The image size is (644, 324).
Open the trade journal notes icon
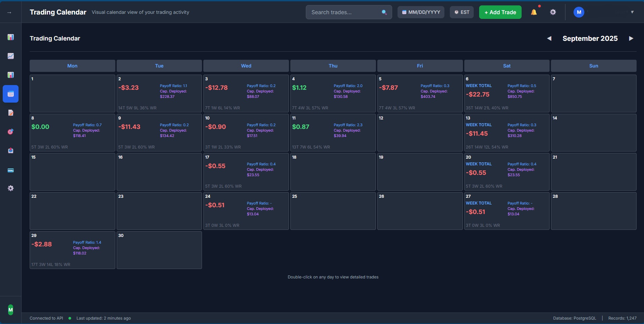click(x=10, y=113)
